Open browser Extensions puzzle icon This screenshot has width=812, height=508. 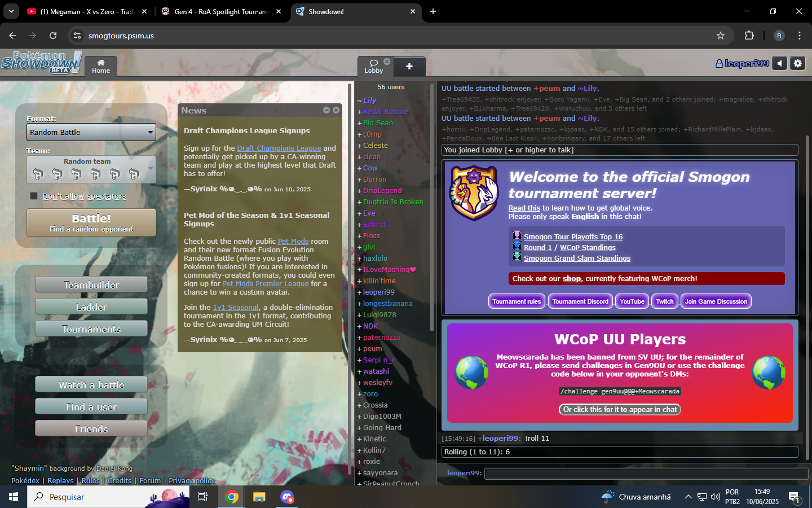(749, 36)
